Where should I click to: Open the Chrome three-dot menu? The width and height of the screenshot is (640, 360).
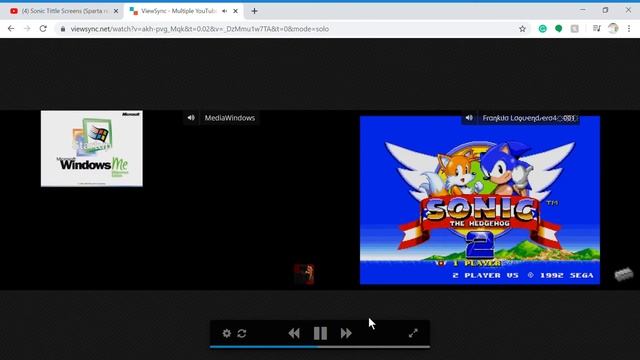(x=629, y=29)
